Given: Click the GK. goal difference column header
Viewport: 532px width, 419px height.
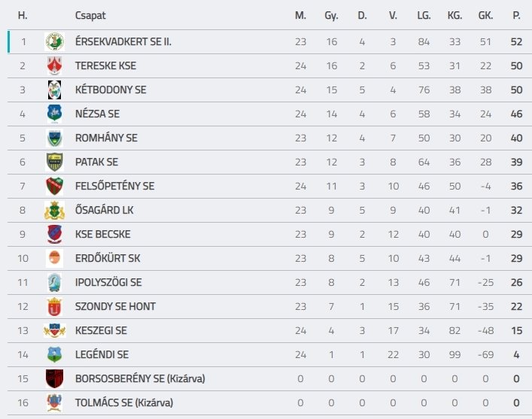Looking at the screenshot, I should pyautogui.click(x=485, y=16).
